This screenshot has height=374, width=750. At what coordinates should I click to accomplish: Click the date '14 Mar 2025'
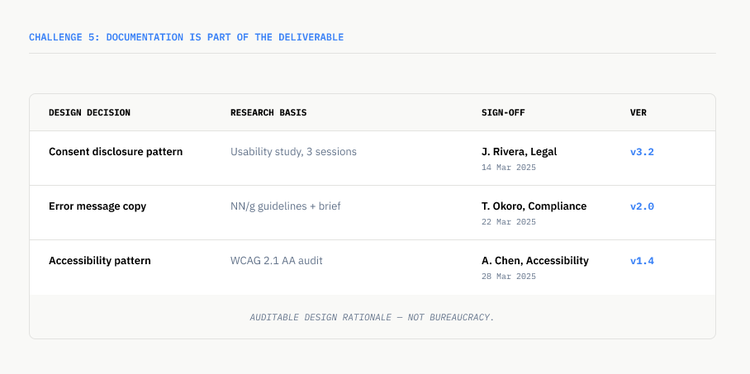point(508,167)
